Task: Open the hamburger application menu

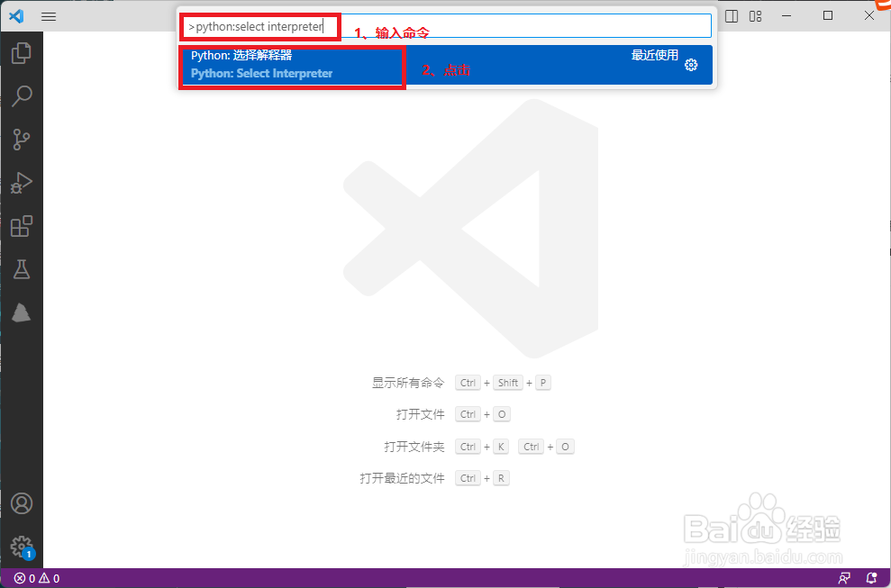Action: click(x=49, y=16)
